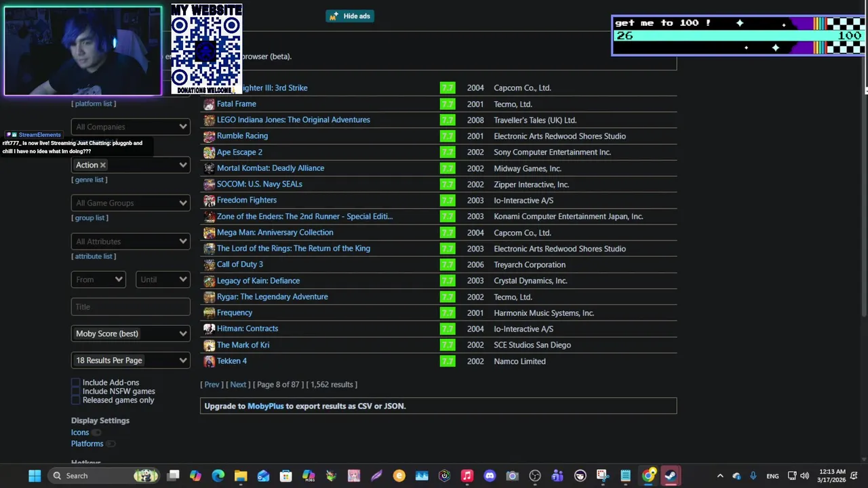Open the group list link
Screen dimensions: 868x488
click(90, 218)
